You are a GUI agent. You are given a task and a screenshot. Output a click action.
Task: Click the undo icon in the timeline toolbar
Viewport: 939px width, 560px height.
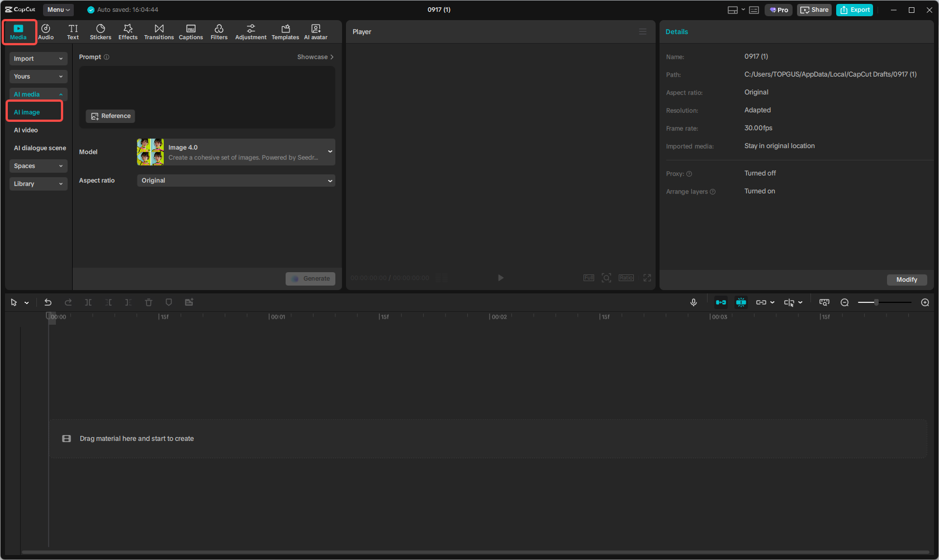(48, 302)
